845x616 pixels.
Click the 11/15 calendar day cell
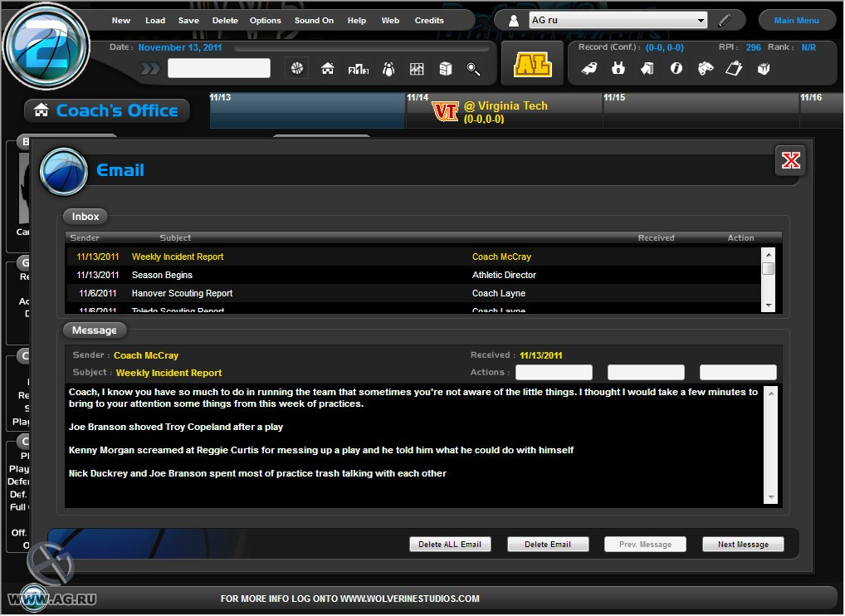point(701,110)
